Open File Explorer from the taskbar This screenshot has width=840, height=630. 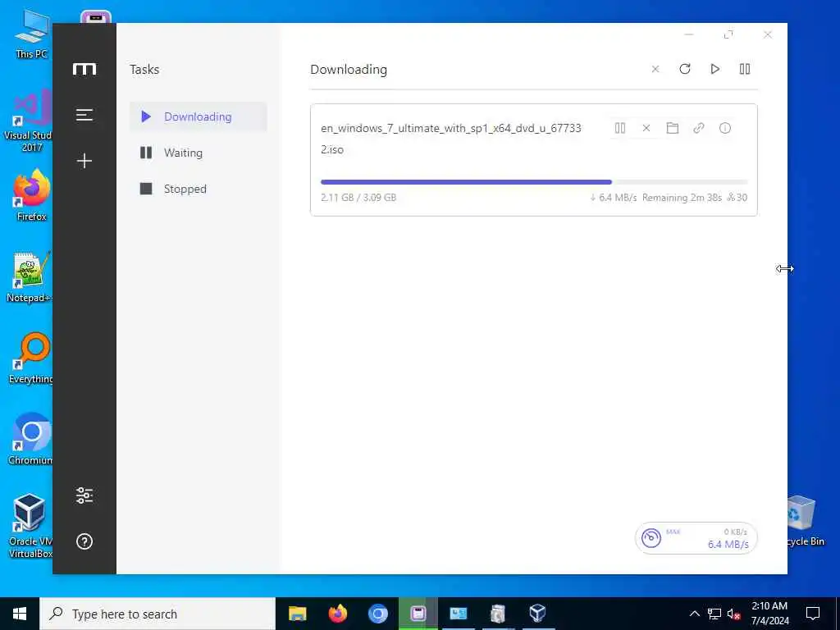coord(297,614)
